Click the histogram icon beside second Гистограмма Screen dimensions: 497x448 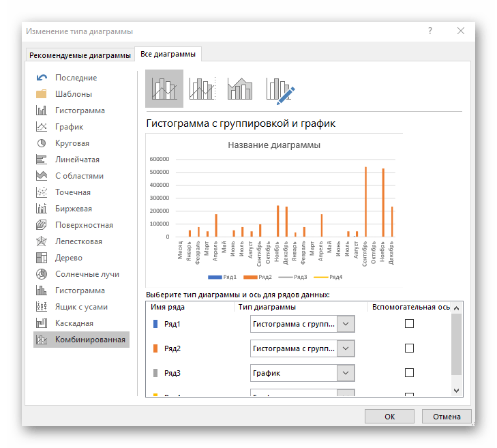[x=42, y=290]
